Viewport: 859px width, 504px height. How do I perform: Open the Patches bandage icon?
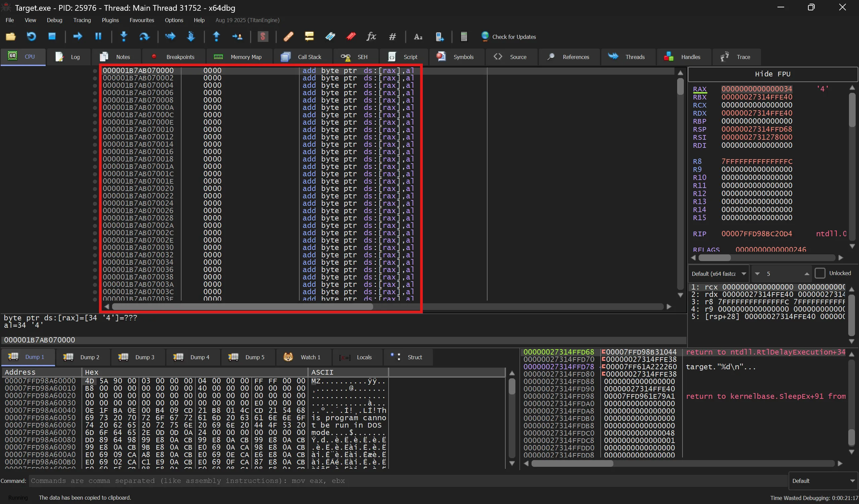point(288,37)
